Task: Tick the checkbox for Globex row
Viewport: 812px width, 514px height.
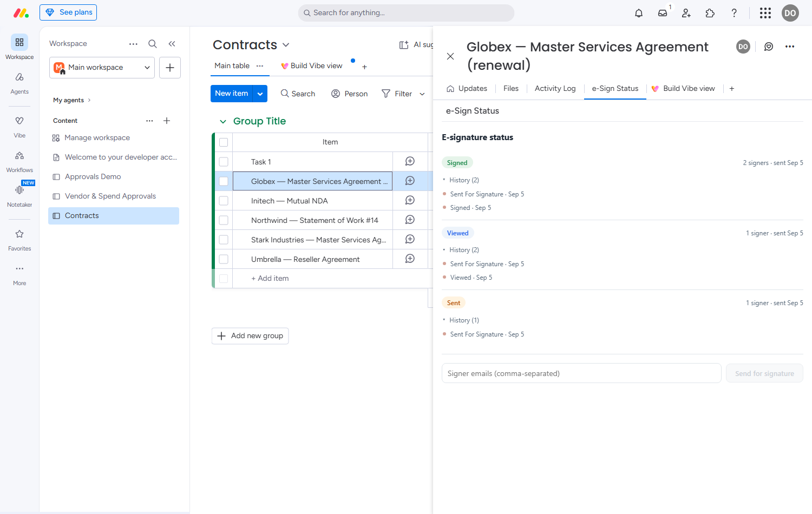Action: point(224,181)
